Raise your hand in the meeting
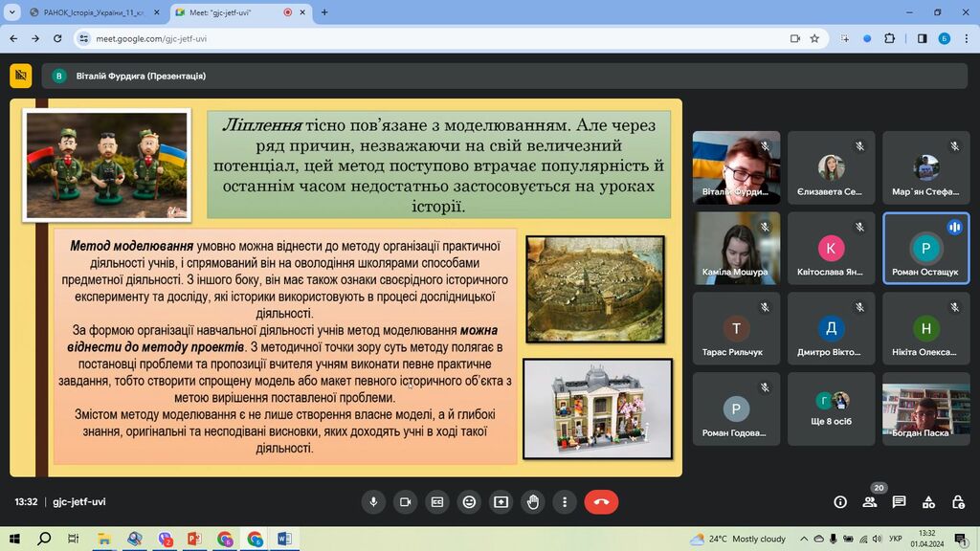Image resolution: width=980 pixels, height=551 pixels. click(533, 501)
